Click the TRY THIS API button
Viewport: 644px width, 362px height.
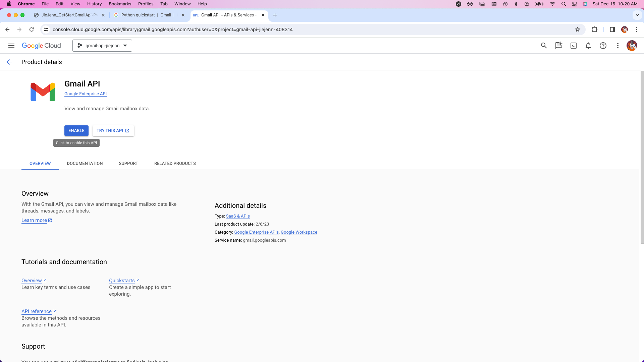pos(113,131)
